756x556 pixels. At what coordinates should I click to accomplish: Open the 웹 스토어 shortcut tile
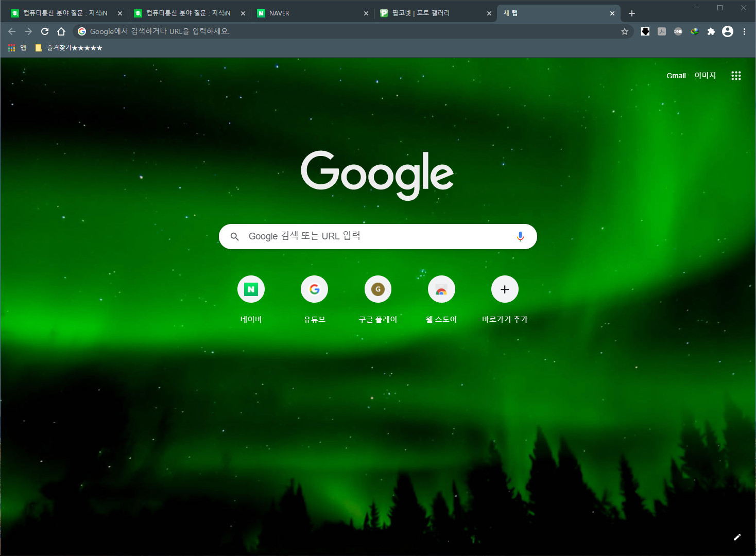pos(441,300)
